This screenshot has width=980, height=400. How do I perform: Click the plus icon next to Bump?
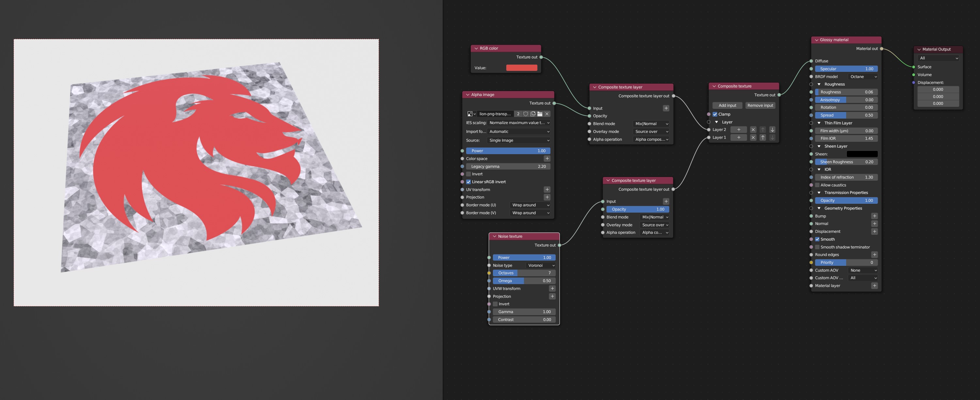tap(874, 216)
